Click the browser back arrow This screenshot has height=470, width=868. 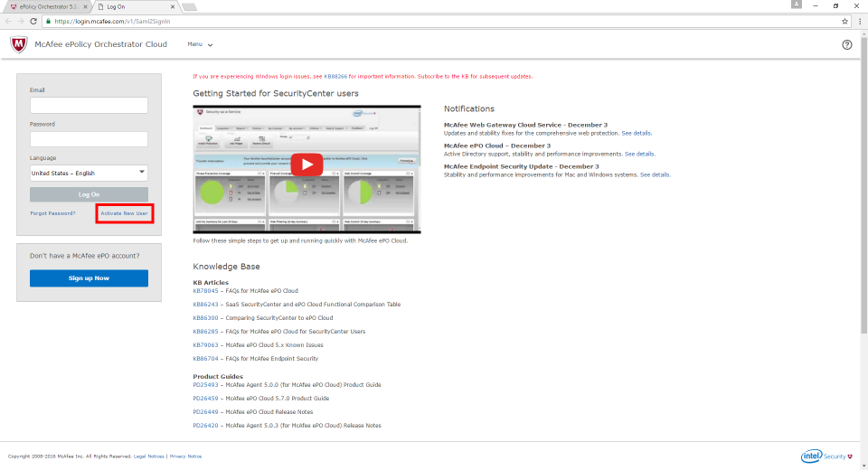pyautogui.click(x=9, y=20)
